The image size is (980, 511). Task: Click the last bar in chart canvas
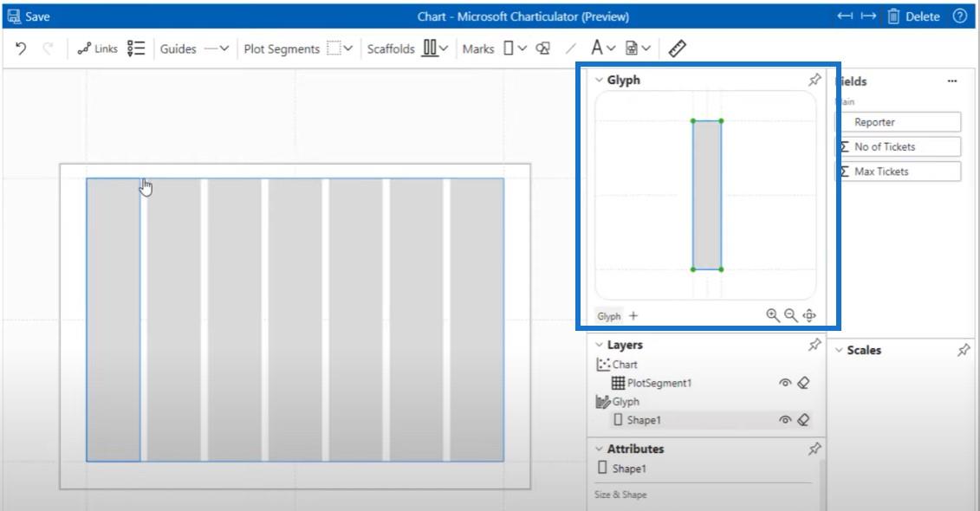pyautogui.click(x=477, y=320)
